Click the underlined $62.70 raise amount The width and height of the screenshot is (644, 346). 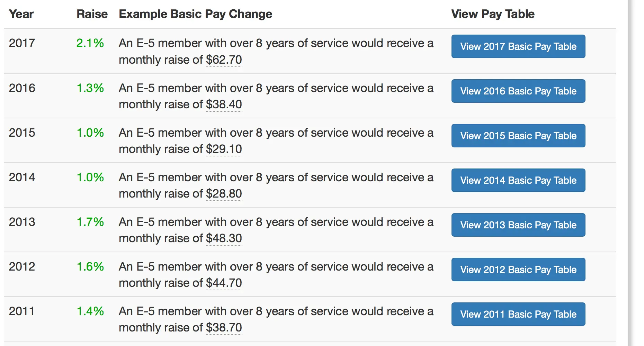pos(224,60)
